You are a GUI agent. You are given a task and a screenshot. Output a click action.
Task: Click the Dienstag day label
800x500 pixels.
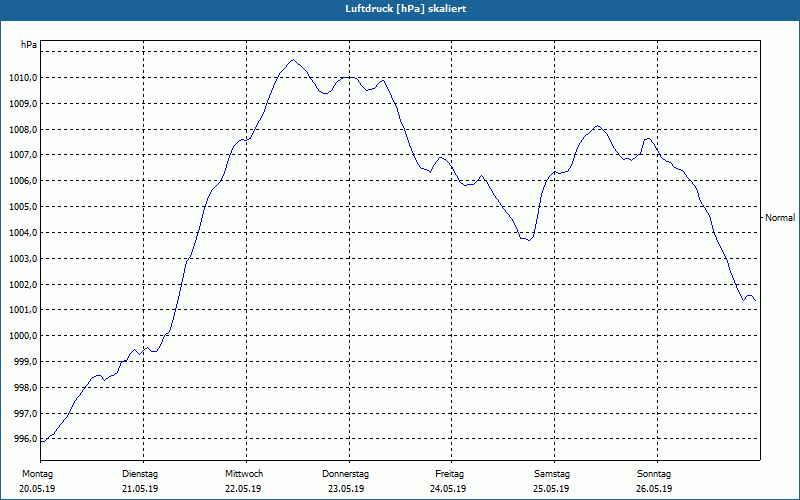coord(140,474)
